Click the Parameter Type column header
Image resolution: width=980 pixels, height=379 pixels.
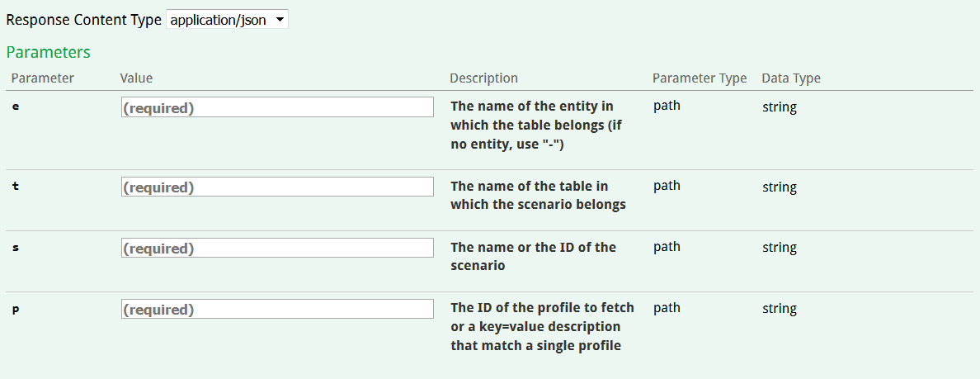[x=699, y=78]
